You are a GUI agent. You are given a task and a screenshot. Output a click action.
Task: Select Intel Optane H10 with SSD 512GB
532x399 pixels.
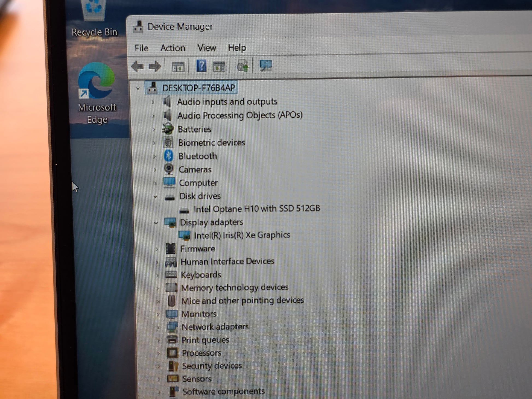[x=256, y=209]
